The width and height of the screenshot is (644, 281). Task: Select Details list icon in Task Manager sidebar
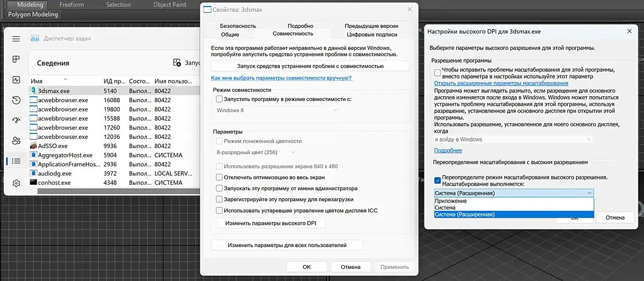click(x=16, y=161)
